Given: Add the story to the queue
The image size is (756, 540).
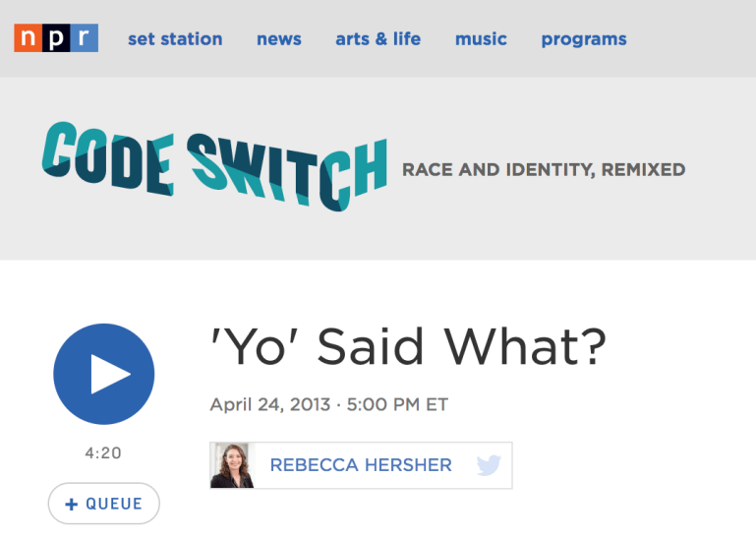Looking at the screenshot, I should pyautogui.click(x=103, y=504).
